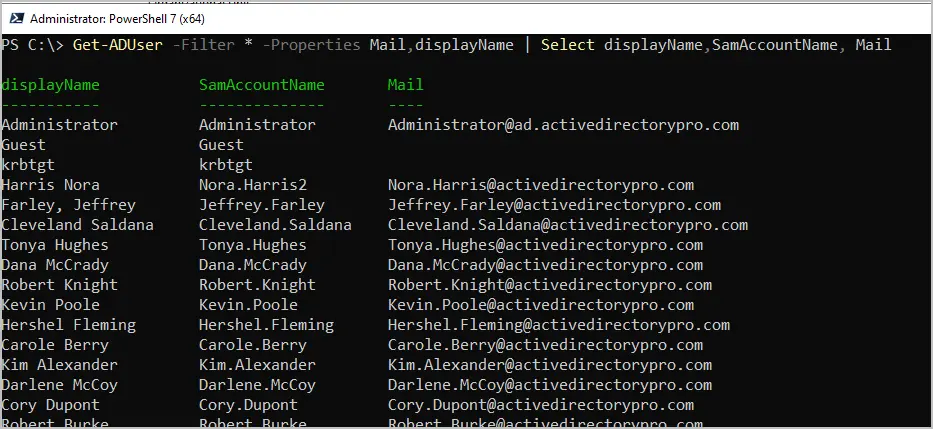
Task: Click Cleveland.Saldana@activedirectorypro.com email
Action: [x=568, y=225]
